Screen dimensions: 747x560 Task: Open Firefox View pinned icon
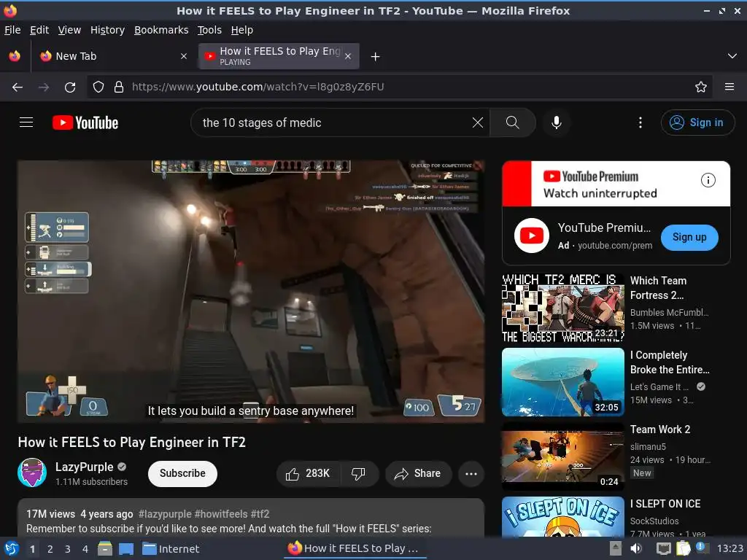(x=15, y=56)
